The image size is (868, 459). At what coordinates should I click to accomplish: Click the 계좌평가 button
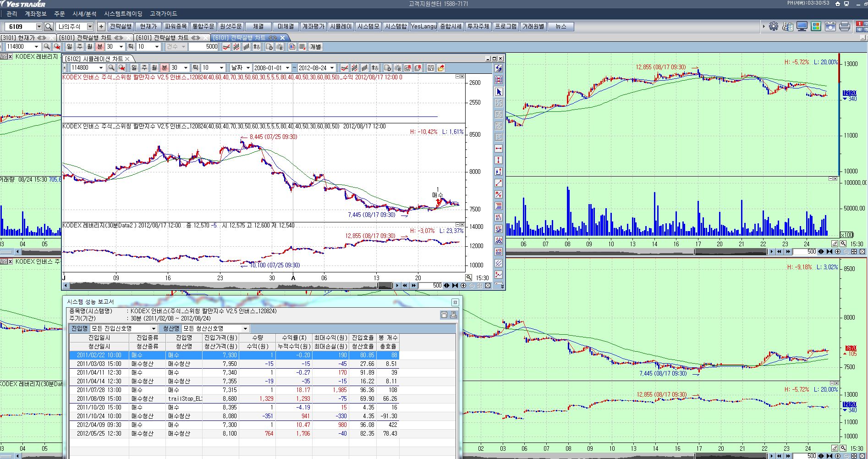click(313, 27)
